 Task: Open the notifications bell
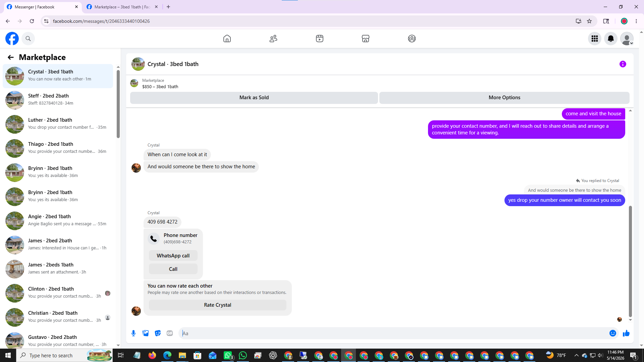coord(611,39)
